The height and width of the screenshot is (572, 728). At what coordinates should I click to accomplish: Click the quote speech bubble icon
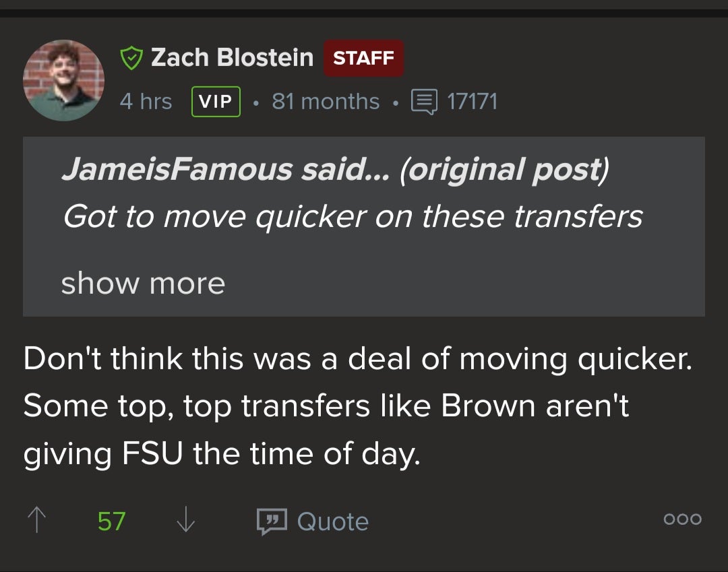point(272,521)
